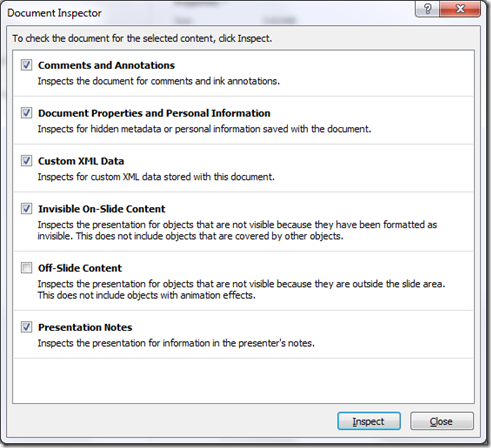The height and width of the screenshot is (448, 491).
Task: Select the 'Invisible On-Slide Content' heading text
Action: click(x=102, y=209)
